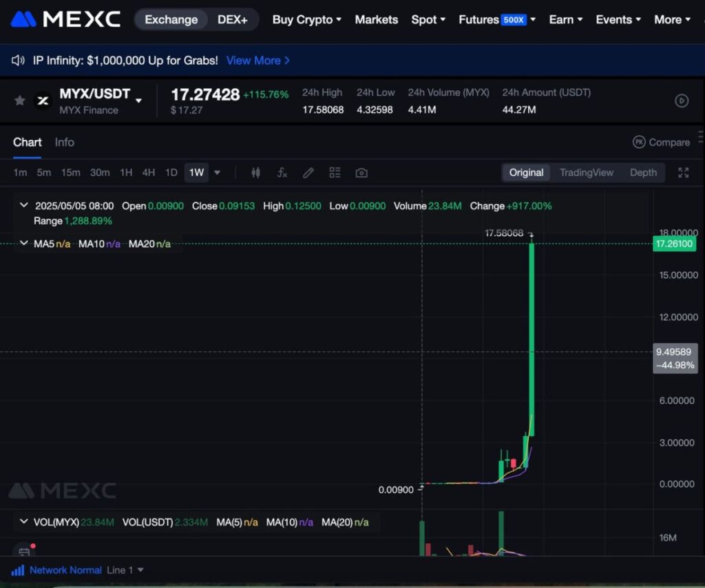
Task: Click the Range 1,288.89% value
Action: tap(88, 221)
